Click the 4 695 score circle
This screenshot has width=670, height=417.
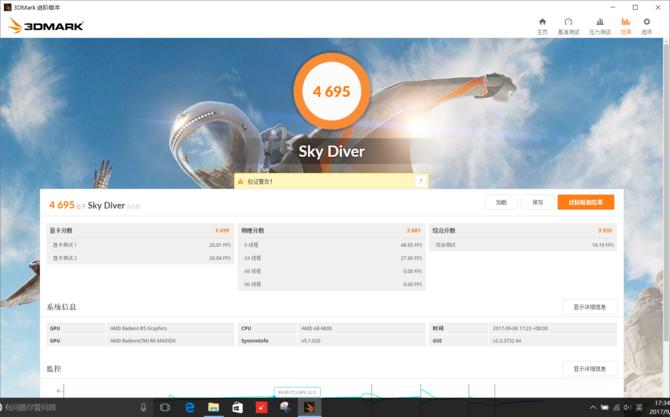tap(332, 91)
